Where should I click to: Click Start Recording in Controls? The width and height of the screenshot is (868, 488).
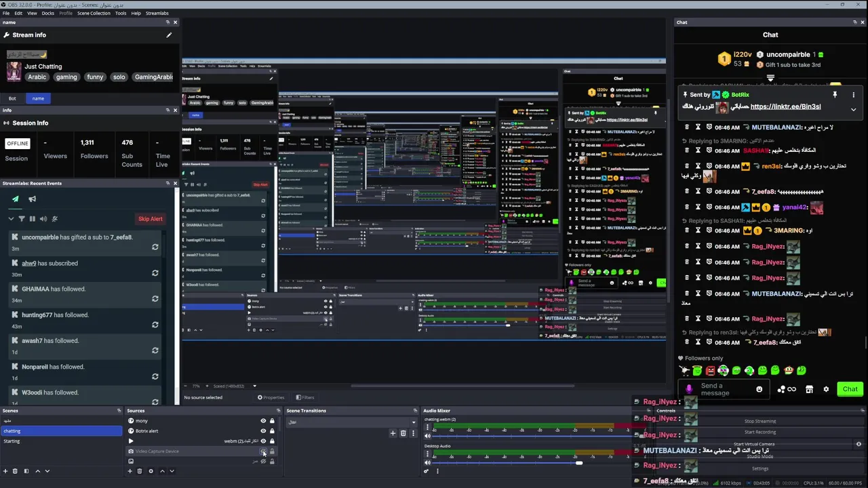pyautogui.click(x=759, y=432)
